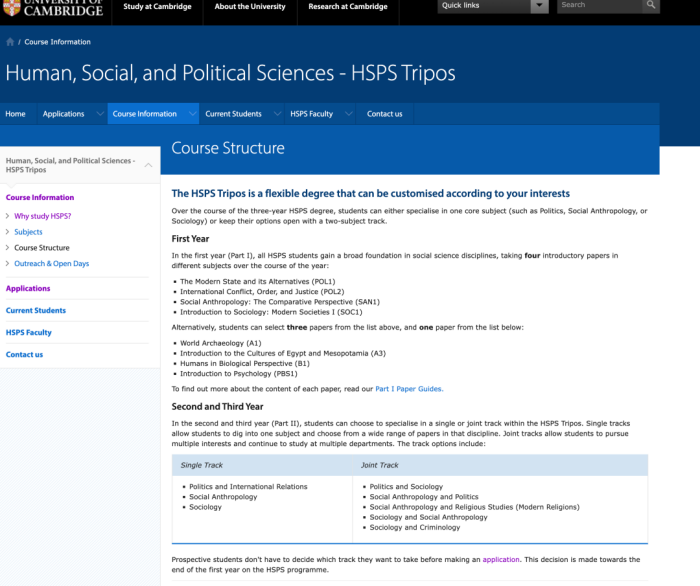This screenshot has width=700, height=586.
Task: Follow the application link in text
Action: pos(501,560)
